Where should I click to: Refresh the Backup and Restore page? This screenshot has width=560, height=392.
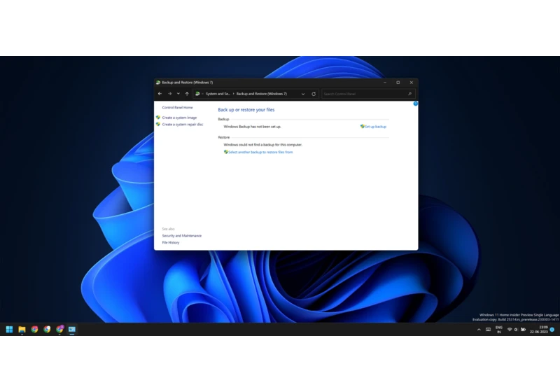click(314, 94)
